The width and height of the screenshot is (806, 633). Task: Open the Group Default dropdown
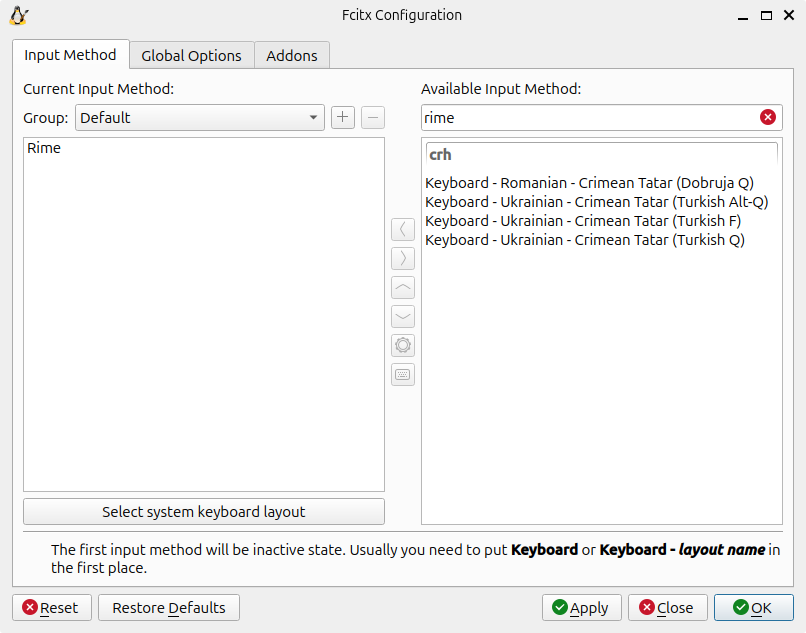(200, 118)
